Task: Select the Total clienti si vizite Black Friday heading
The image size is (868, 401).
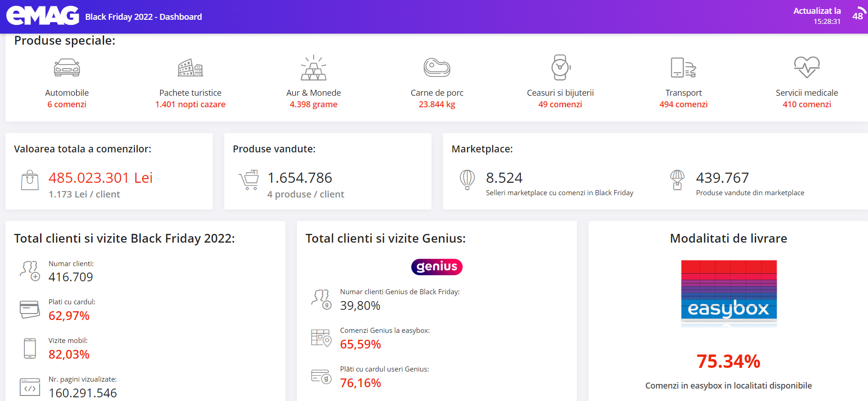Action: [124, 238]
